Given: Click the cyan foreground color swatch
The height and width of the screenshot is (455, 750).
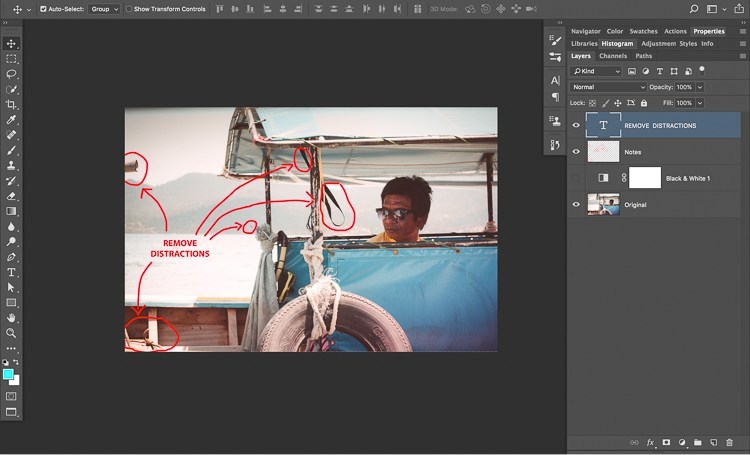Looking at the screenshot, I should tap(8, 375).
